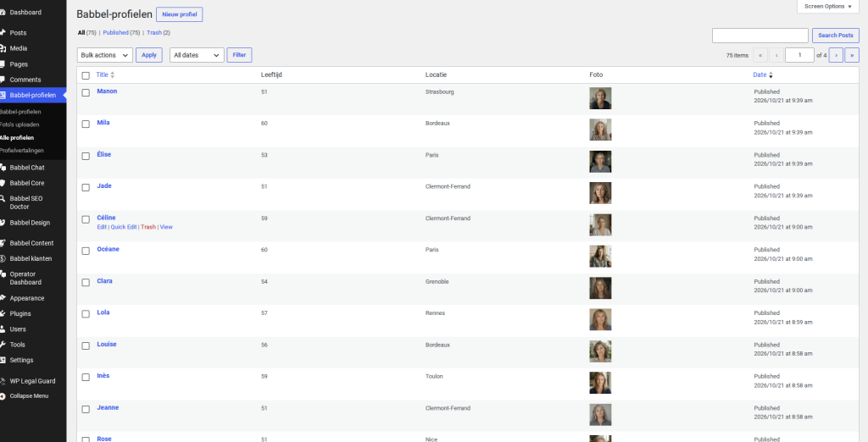Check the Lola row checkbox
868x442 pixels.
pos(86,313)
